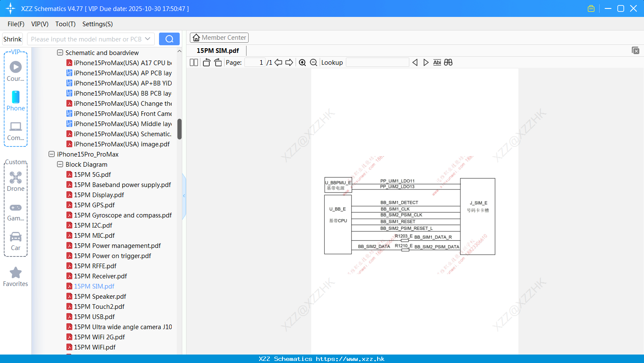
Task: Zoom in on the PDF
Action: [302, 62]
